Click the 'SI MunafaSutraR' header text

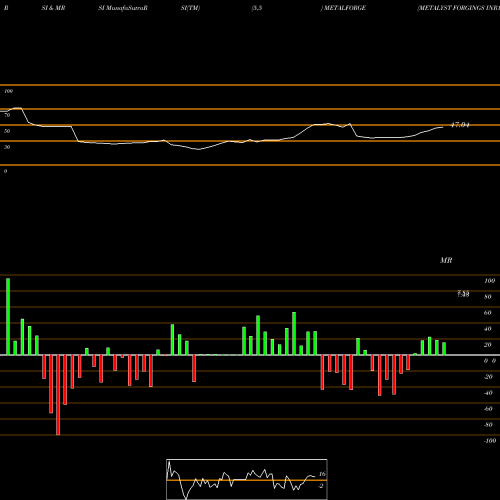tap(123, 8)
